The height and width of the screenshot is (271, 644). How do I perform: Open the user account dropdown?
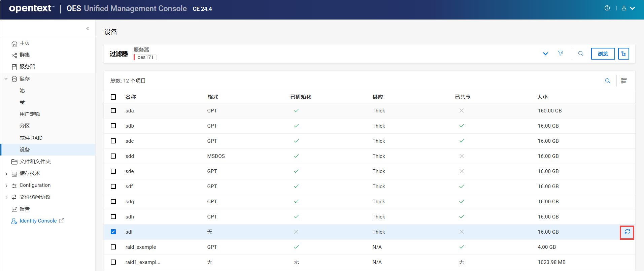click(628, 8)
